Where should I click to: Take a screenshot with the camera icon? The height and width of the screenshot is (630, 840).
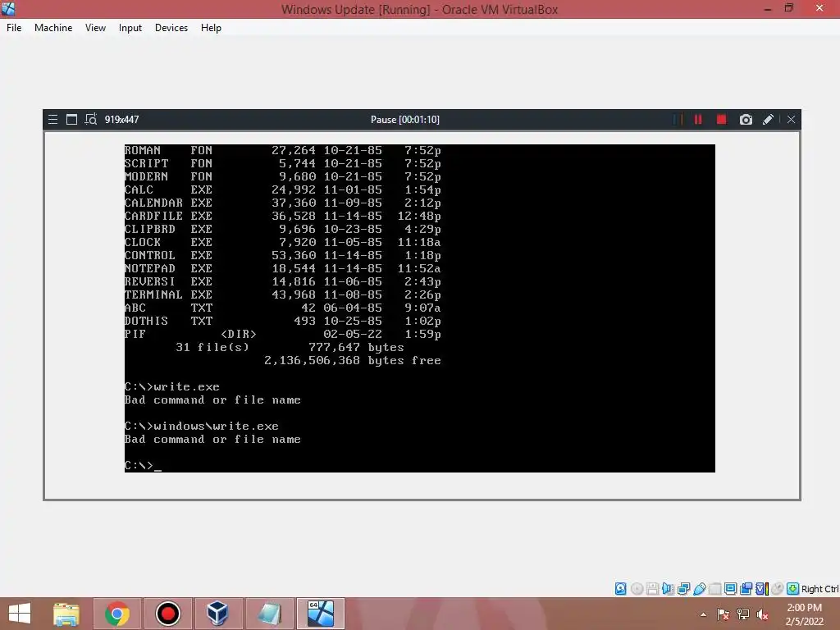pos(746,120)
